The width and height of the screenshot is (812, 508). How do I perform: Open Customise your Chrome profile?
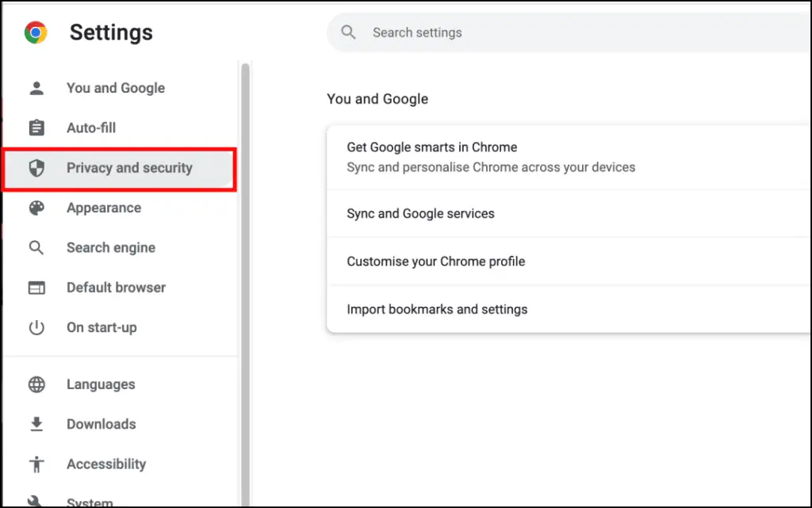point(569,262)
